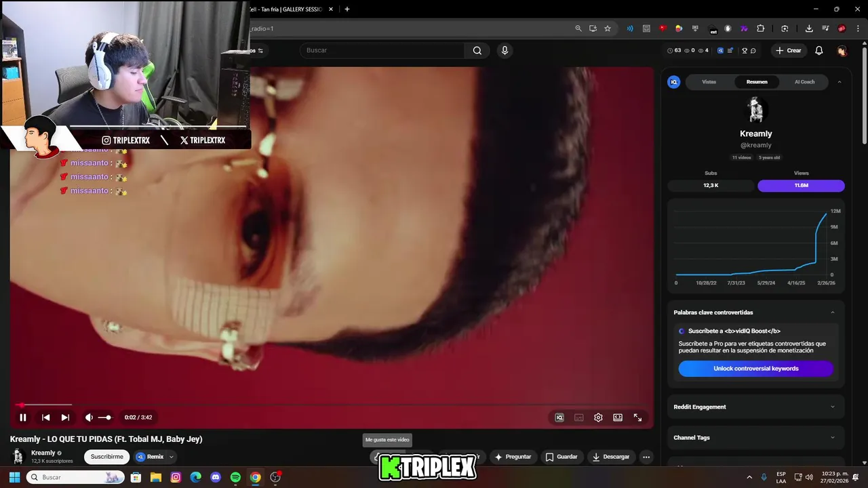Search YouTube with magnifier button
The height and width of the screenshot is (488, 868).
477,50
